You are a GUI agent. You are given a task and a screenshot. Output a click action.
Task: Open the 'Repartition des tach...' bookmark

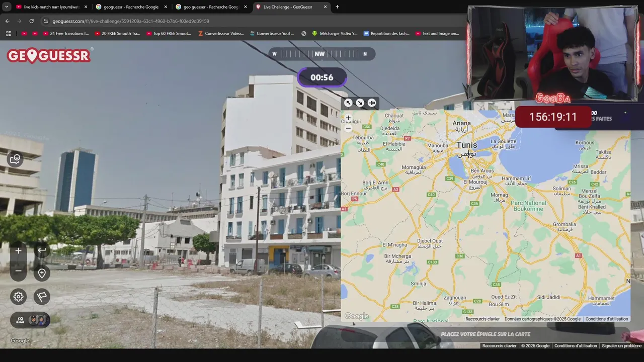(386, 34)
